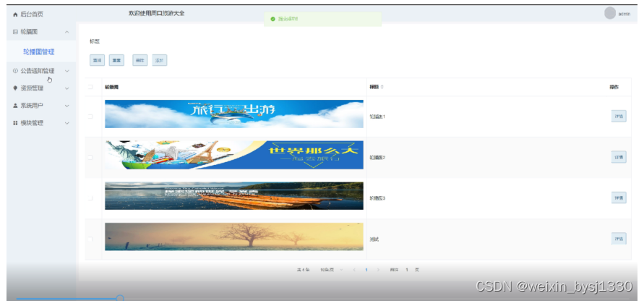This screenshot has height=301, width=644.
Task: Click the home icon beside 后台首页
Action: click(x=16, y=14)
